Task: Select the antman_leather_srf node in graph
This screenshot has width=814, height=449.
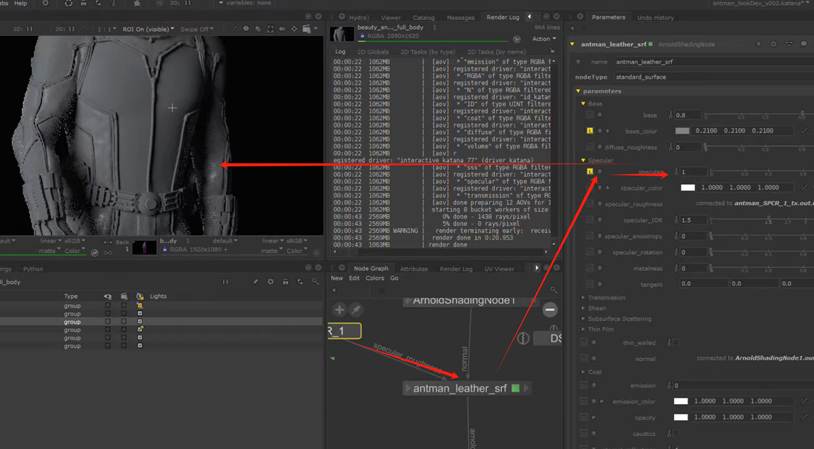Action: (x=458, y=388)
